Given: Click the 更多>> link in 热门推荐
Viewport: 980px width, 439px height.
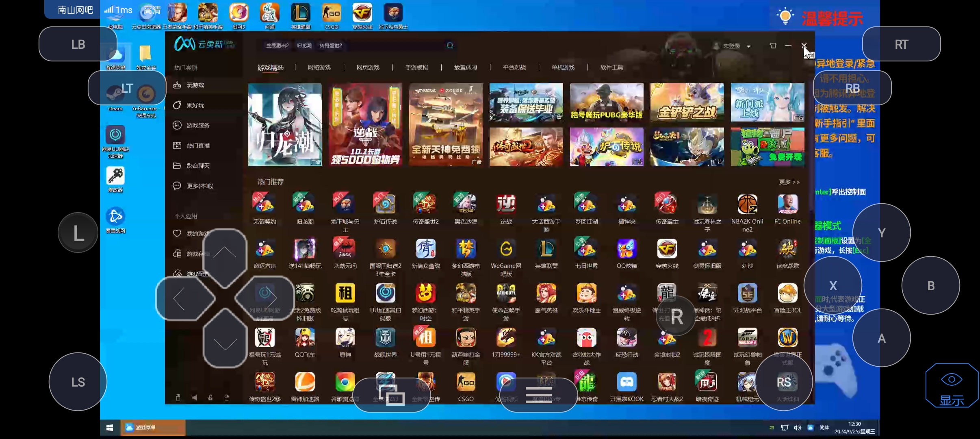Looking at the screenshot, I should click(x=789, y=182).
